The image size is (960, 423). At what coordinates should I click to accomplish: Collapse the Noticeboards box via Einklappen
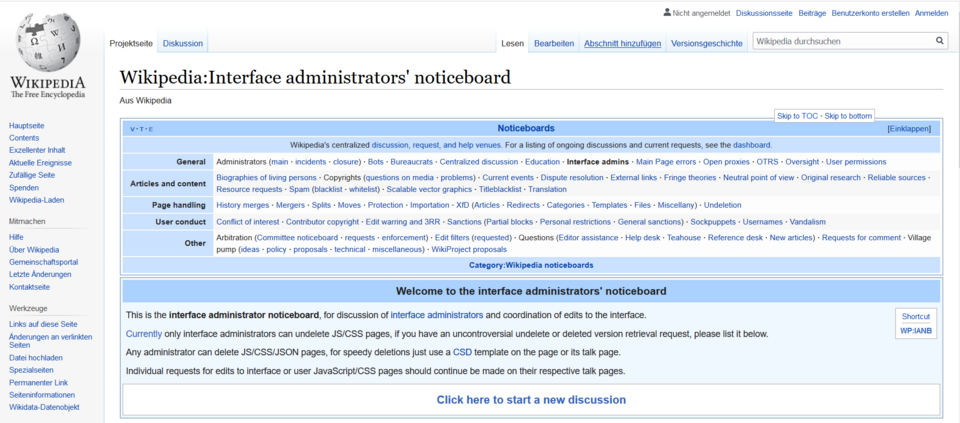coord(909,129)
